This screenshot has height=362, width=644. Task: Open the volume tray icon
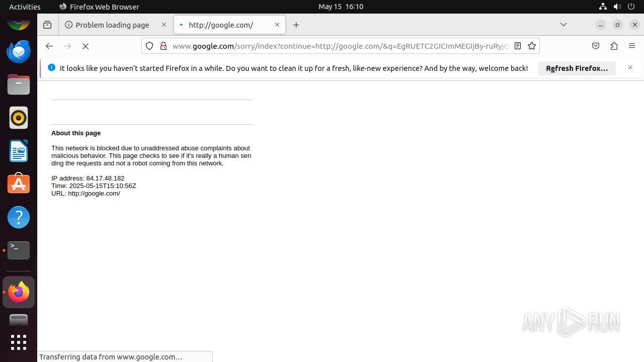point(617,7)
